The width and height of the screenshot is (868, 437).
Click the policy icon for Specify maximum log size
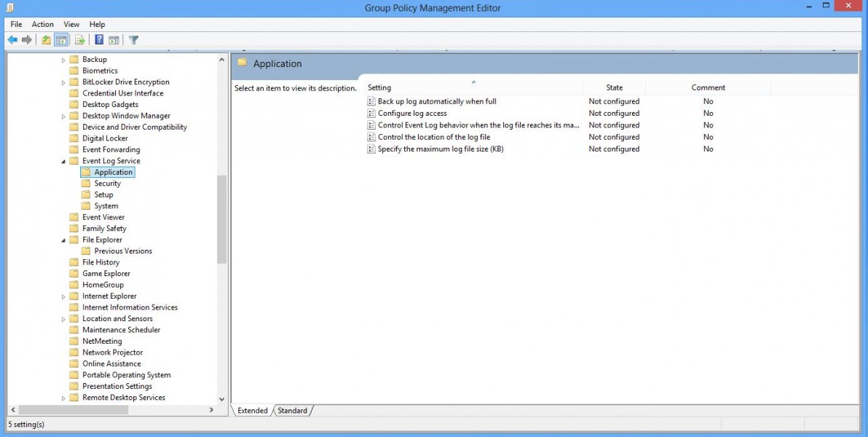coord(371,149)
